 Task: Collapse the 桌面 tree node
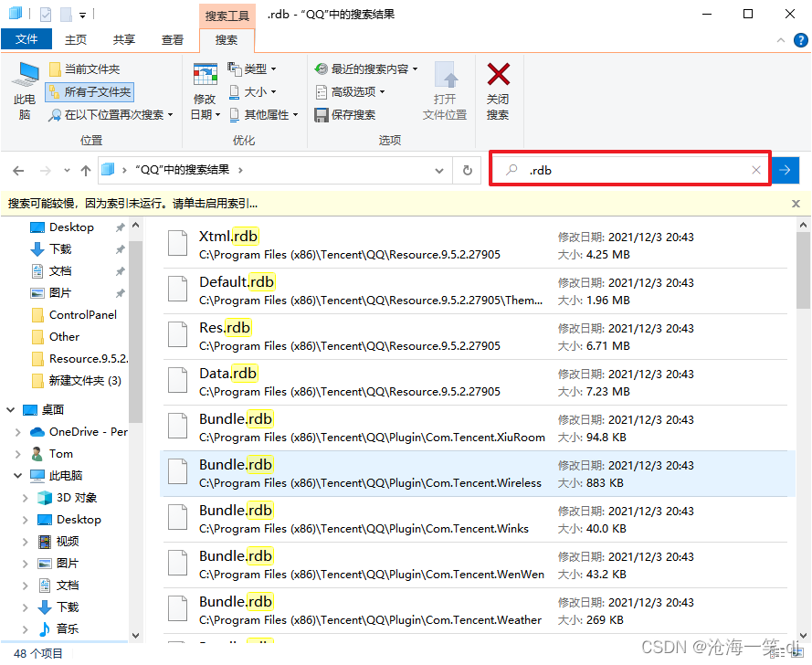pos(10,410)
